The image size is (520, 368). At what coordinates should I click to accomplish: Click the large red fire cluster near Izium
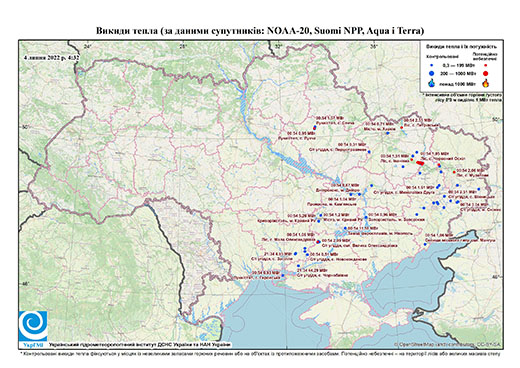coord(419,163)
